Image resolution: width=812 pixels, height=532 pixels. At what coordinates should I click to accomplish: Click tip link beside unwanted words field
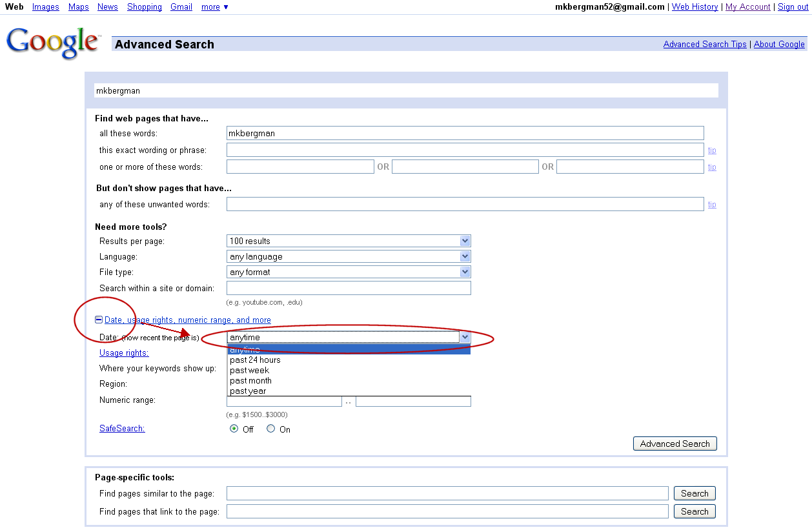[712, 204]
